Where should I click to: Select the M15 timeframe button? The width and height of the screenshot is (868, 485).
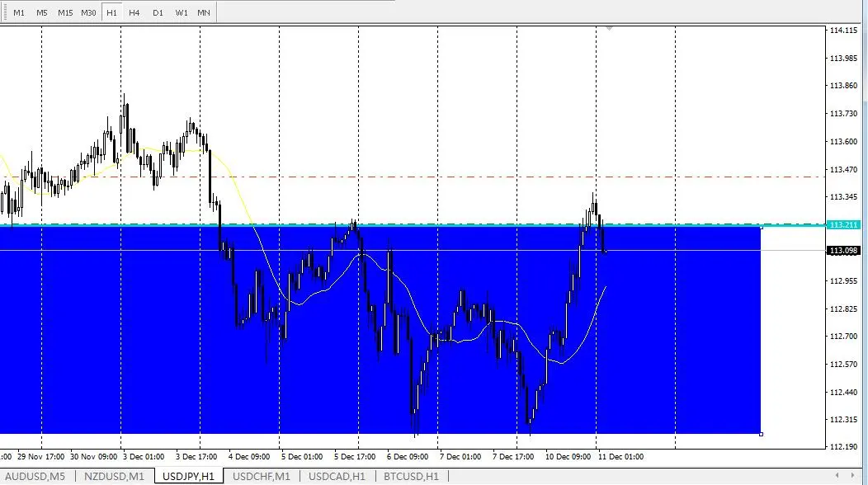(65, 12)
